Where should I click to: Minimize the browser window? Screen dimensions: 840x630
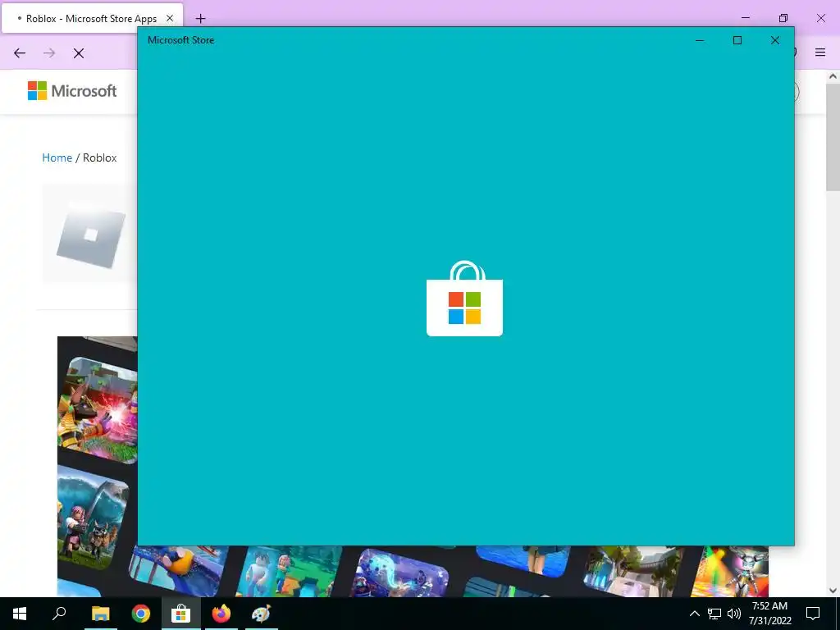point(746,18)
